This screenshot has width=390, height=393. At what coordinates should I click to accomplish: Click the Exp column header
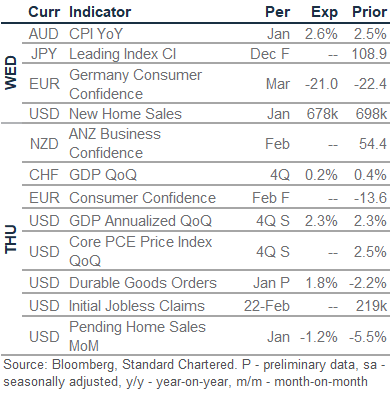click(x=324, y=12)
